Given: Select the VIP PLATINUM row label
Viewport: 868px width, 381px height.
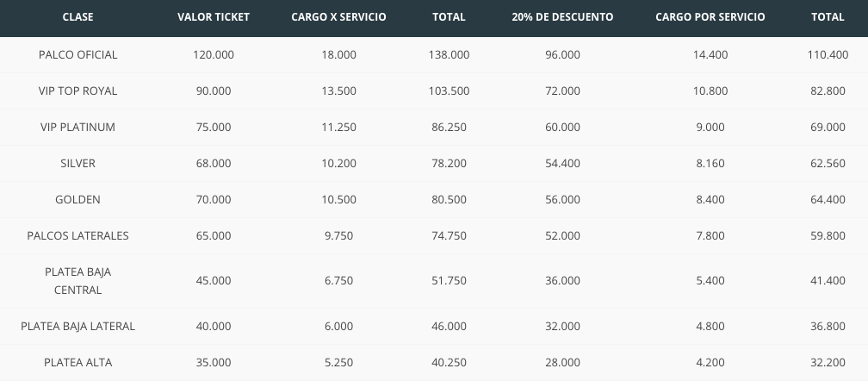Looking at the screenshot, I should click(x=78, y=128).
